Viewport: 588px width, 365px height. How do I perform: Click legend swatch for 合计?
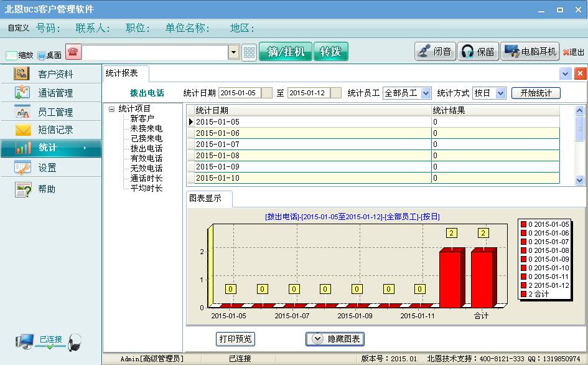point(523,294)
